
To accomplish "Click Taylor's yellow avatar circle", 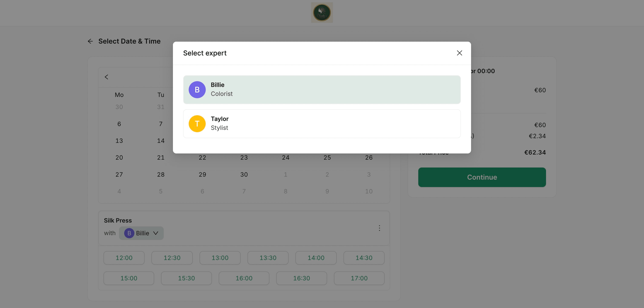I will tap(197, 123).
